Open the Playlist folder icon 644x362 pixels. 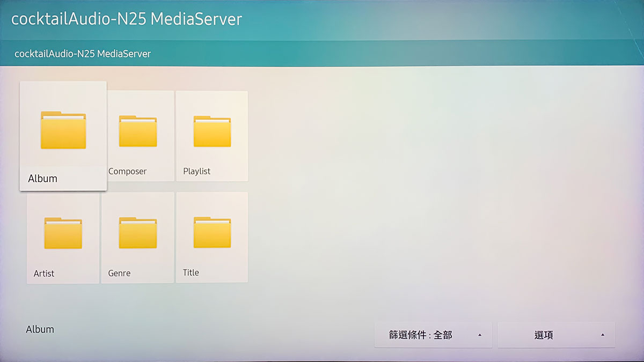click(212, 131)
